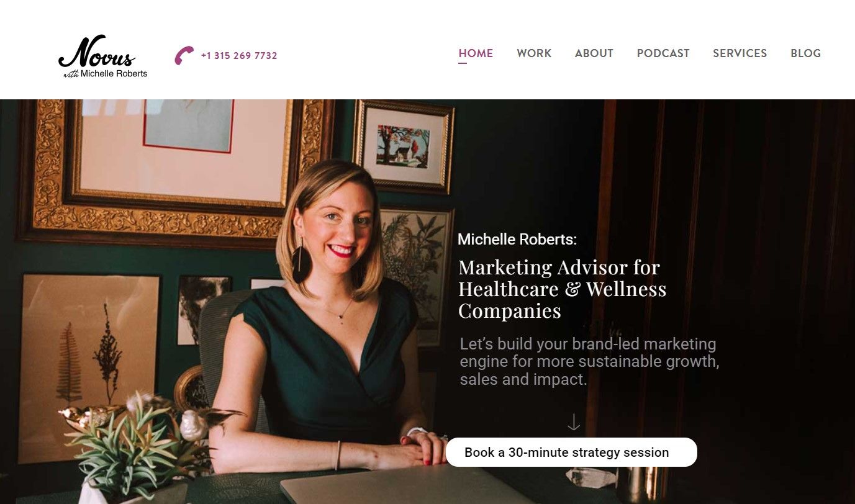
Task: Click the Novus script logo
Action: coord(97,53)
